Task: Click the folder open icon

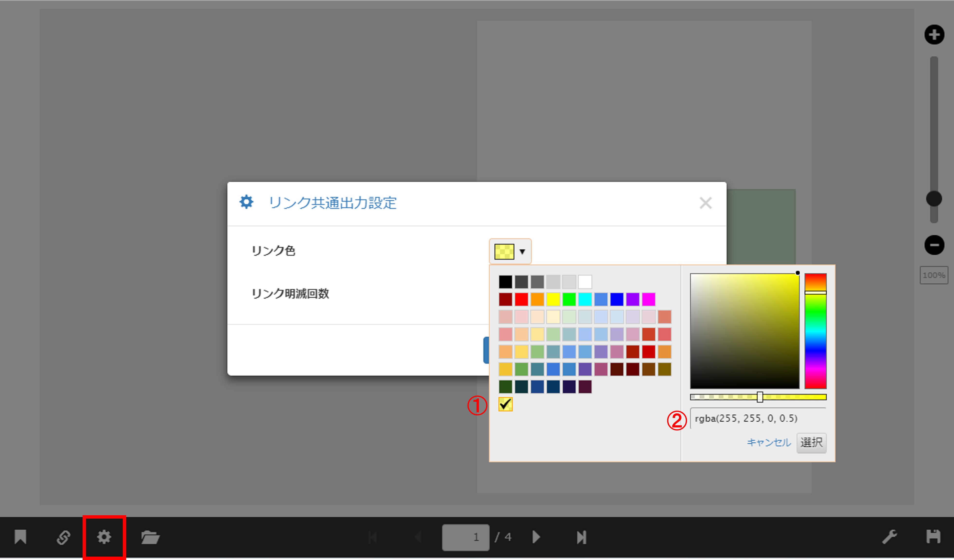Action: click(150, 537)
